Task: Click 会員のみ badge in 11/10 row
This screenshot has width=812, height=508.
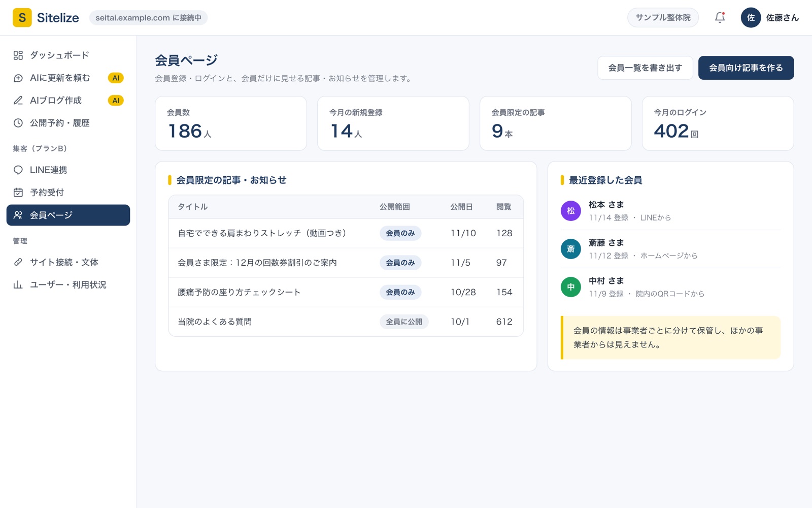Action: pyautogui.click(x=400, y=233)
